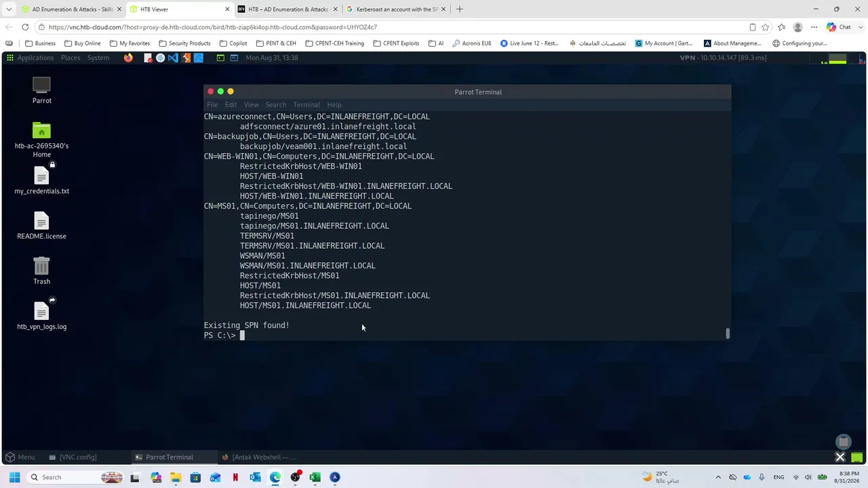Switch to Kerberoast an account tab
The height and width of the screenshot is (488, 868).
pyautogui.click(x=397, y=9)
